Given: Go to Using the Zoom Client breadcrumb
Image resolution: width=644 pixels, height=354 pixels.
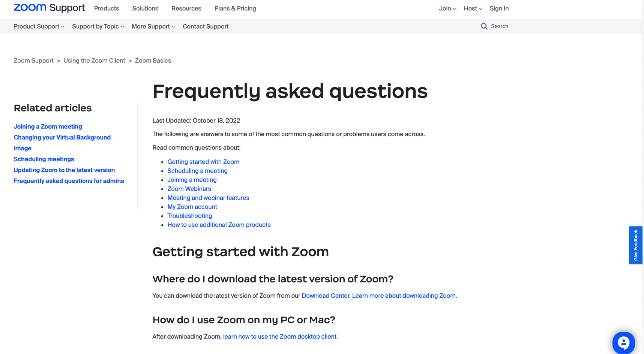Looking at the screenshot, I should (x=94, y=60).
